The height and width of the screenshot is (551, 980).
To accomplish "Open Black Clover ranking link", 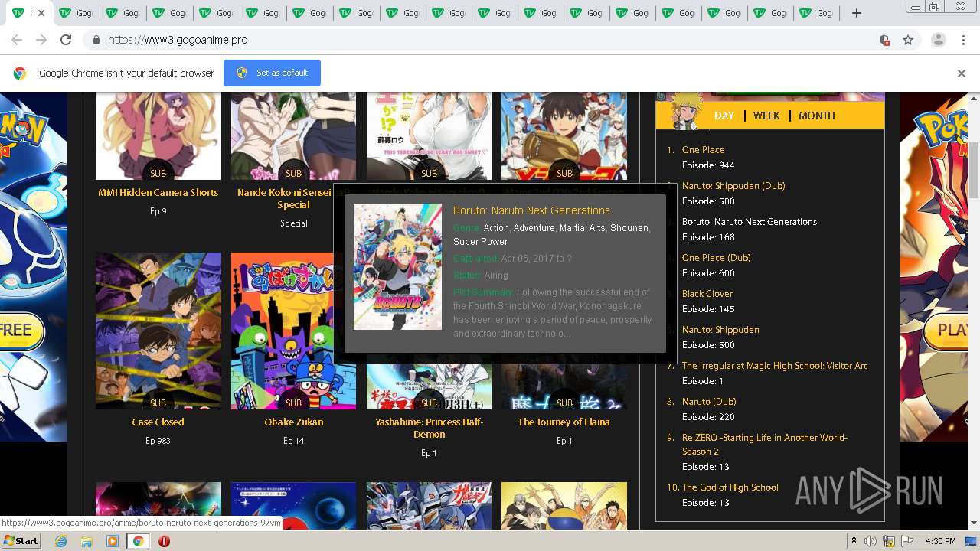I will 707,294.
